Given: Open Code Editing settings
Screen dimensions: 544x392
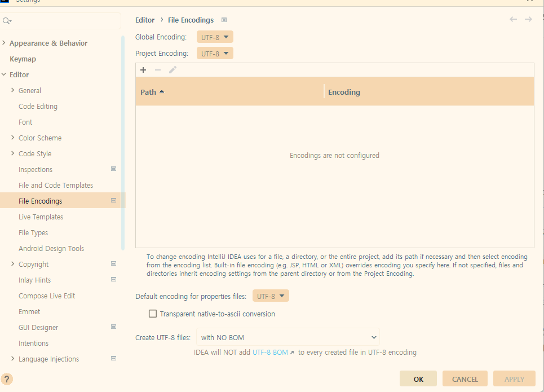Looking at the screenshot, I should tap(38, 107).
